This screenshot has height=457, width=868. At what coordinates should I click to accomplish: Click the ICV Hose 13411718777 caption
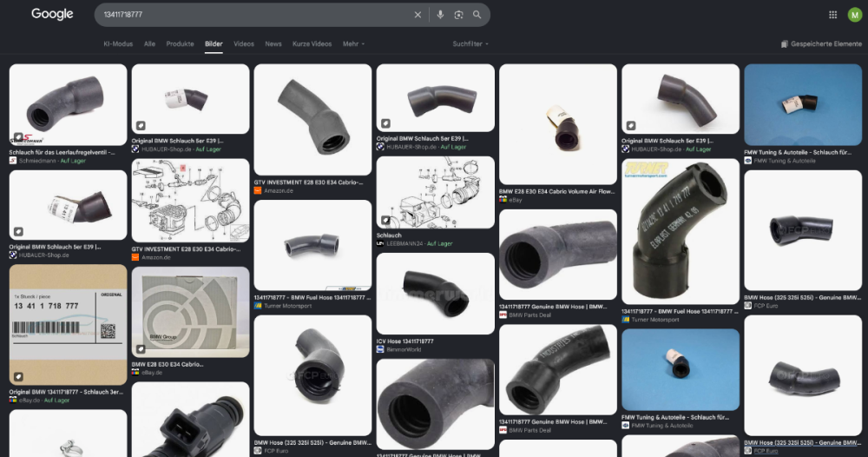(404, 341)
